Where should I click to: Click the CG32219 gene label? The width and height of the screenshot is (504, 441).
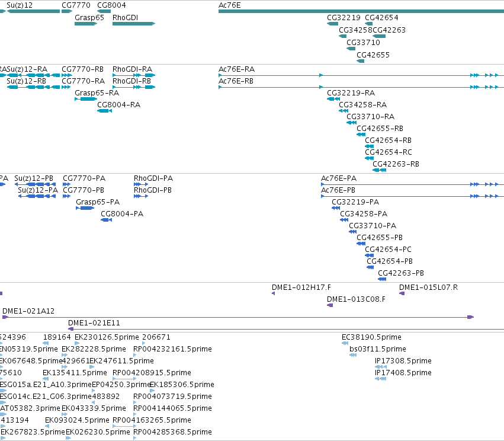click(x=344, y=18)
